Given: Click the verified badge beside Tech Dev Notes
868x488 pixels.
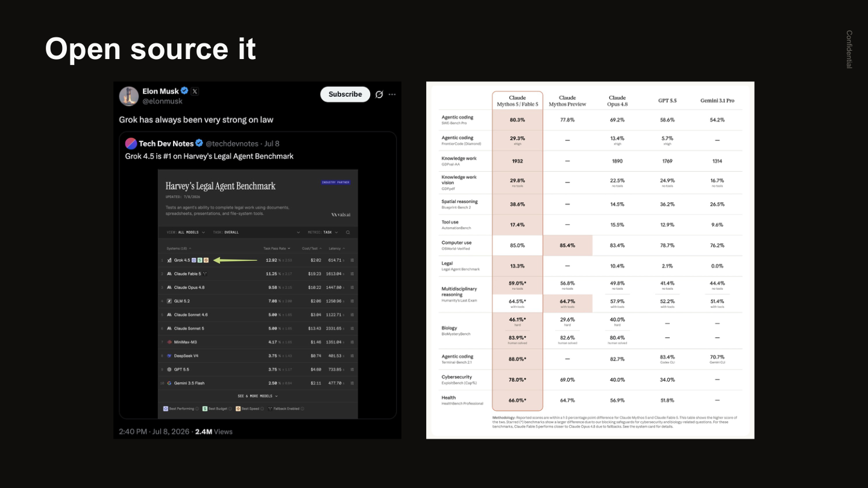Looking at the screenshot, I should coord(199,143).
